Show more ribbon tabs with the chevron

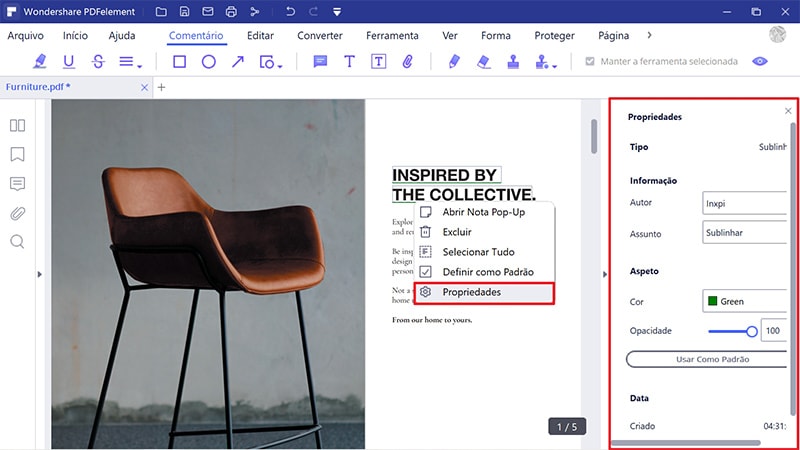point(649,35)
